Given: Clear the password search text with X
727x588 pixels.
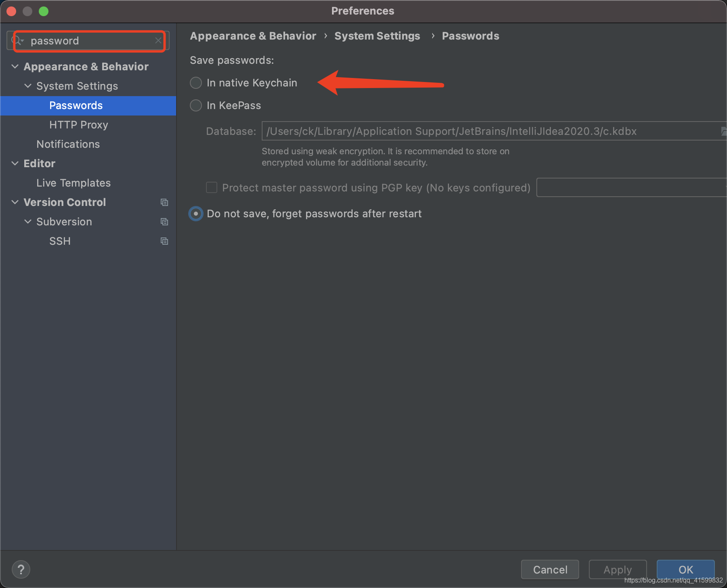Looking at the screenshot, I should click(x=158, y=40).
